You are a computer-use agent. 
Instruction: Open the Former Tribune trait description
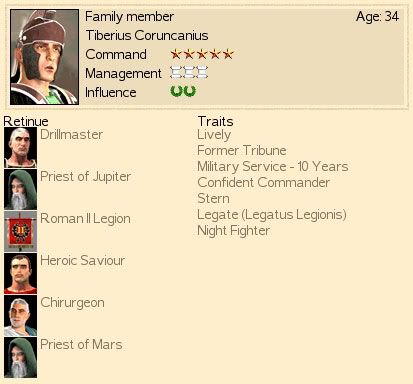coord(242,150)
